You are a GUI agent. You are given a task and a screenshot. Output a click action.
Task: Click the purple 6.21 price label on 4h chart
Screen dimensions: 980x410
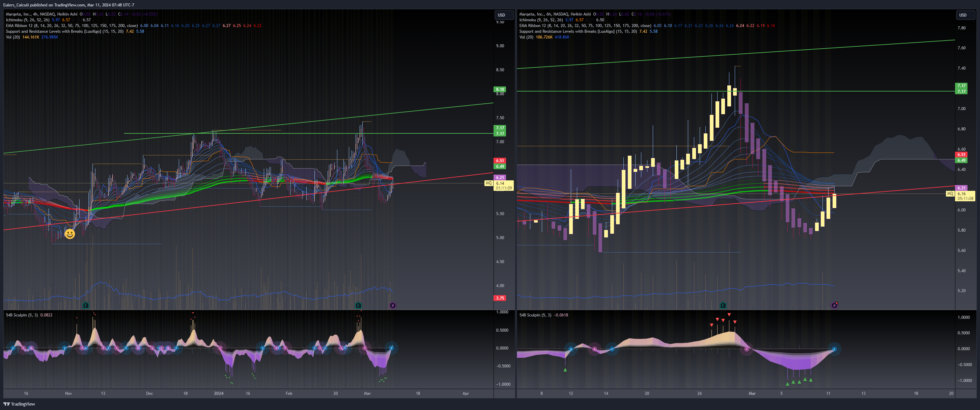tap(500, 177)
